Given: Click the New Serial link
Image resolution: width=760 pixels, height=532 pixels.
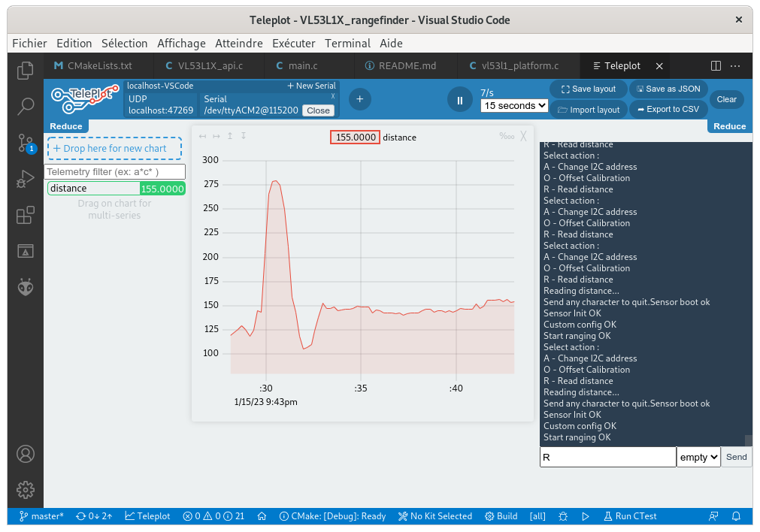Looking at the screenshot, I should pyautogui.click(x=311, y=86).
